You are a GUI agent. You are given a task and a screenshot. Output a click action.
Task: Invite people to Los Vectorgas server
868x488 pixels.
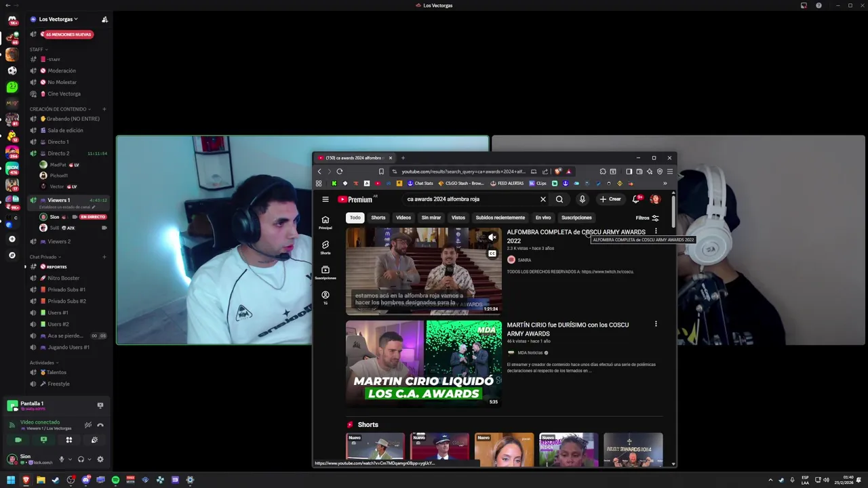(x=104, y=20)
